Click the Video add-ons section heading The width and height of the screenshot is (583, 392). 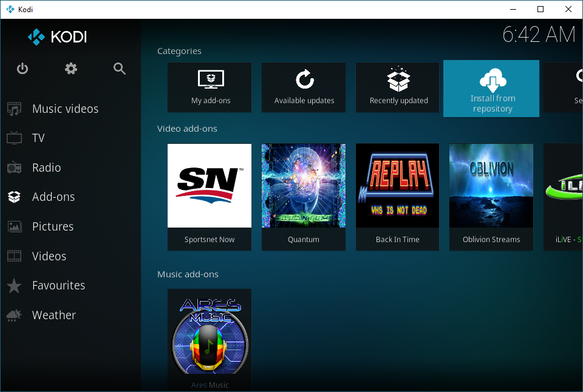[187, 129]
